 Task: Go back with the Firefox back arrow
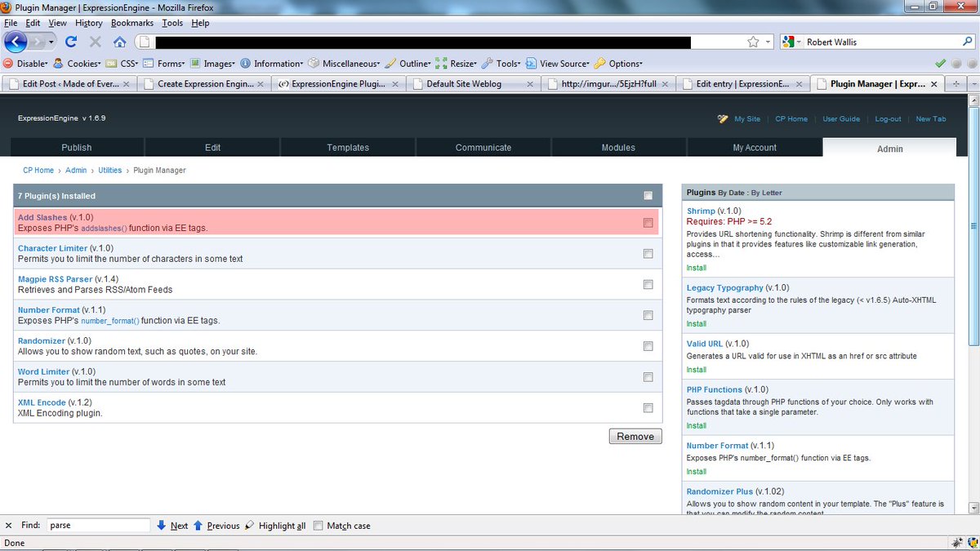(16, 42)
